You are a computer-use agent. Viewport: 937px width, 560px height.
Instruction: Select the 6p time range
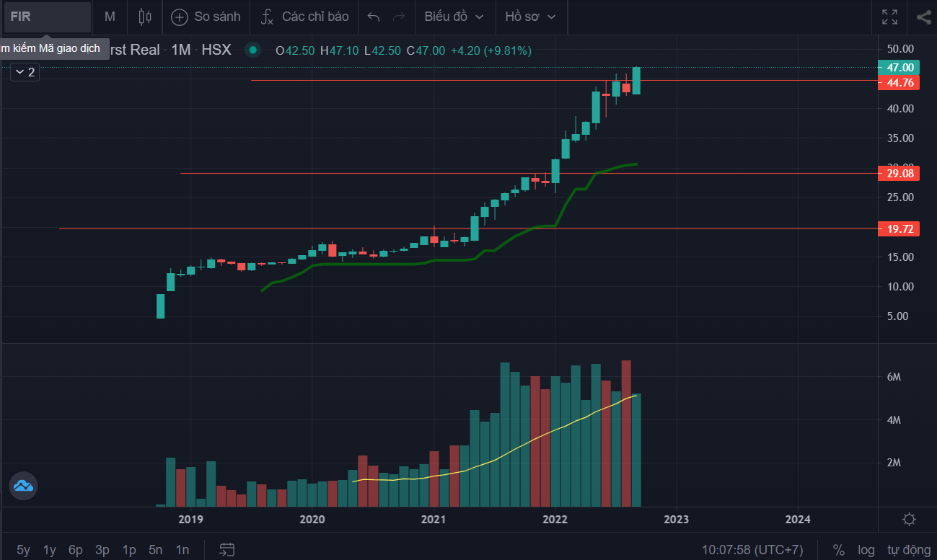point(76,550)
